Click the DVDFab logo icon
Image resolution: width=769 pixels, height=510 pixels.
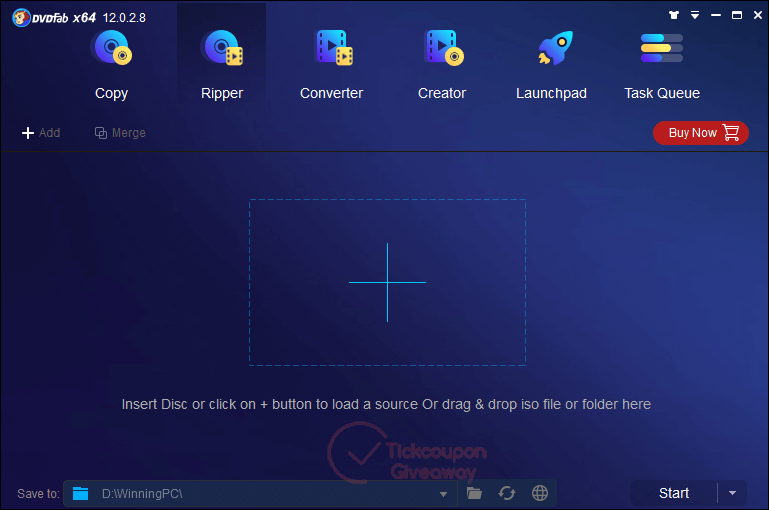[x=21, y=18]
